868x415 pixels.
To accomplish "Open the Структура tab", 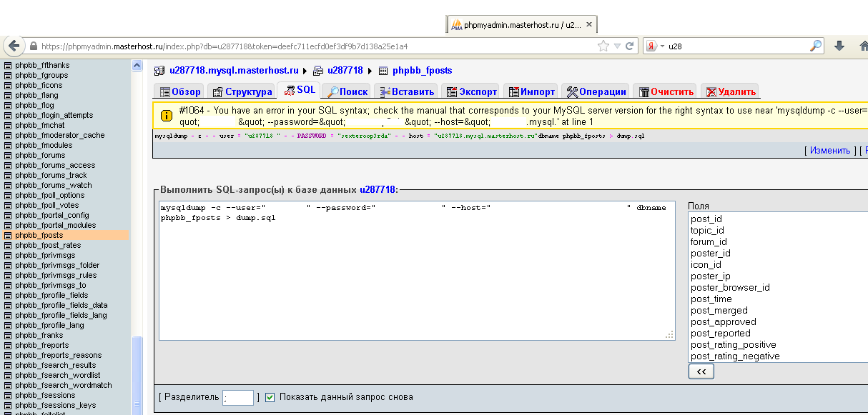I will 241,91.
